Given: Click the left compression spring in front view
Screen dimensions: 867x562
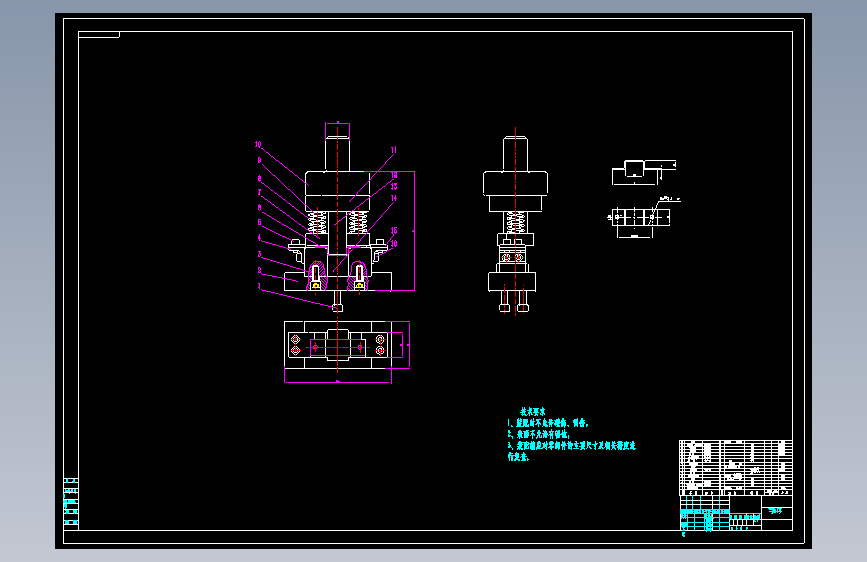Looking at the screenshot, I should (x=317, y=223).
